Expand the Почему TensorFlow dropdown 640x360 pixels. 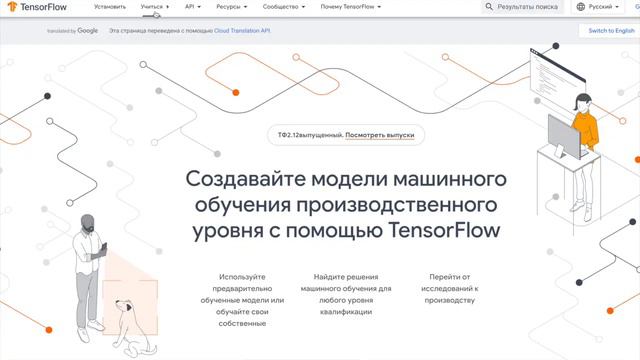point(351,7)
